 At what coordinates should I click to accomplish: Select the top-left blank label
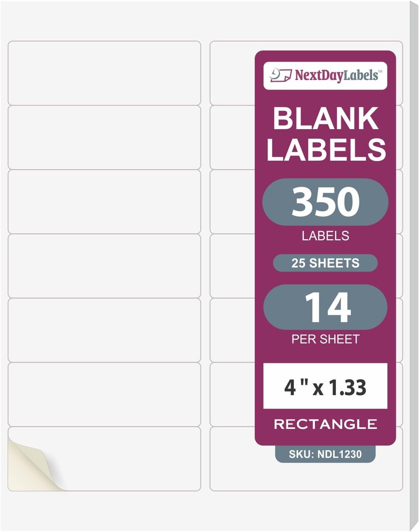pyautogui.click(x=104, y=73)
